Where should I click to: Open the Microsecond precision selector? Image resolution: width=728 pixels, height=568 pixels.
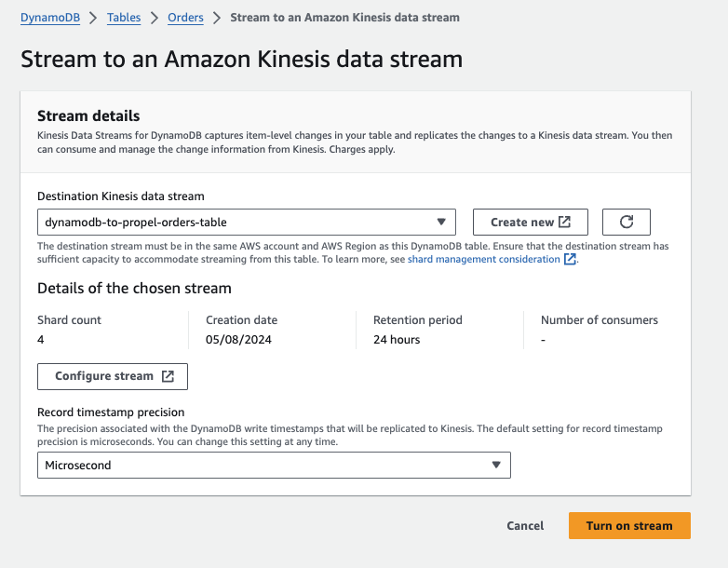pyautogui.click(x=273, y=465)
